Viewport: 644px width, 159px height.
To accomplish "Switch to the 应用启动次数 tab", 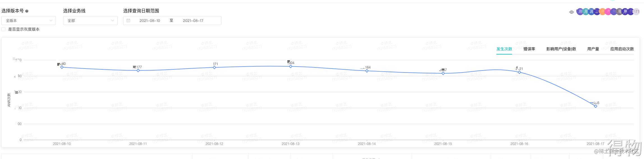I will tap(622, 49).
